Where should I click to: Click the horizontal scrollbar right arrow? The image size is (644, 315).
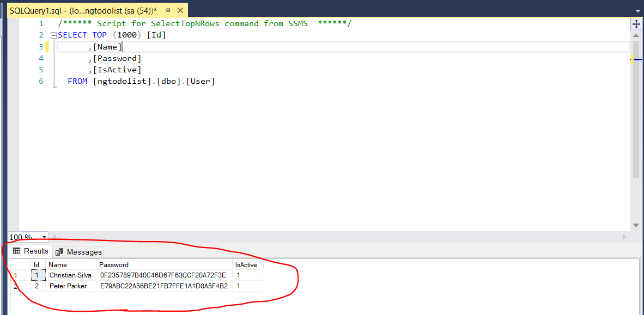coord(624,237)
